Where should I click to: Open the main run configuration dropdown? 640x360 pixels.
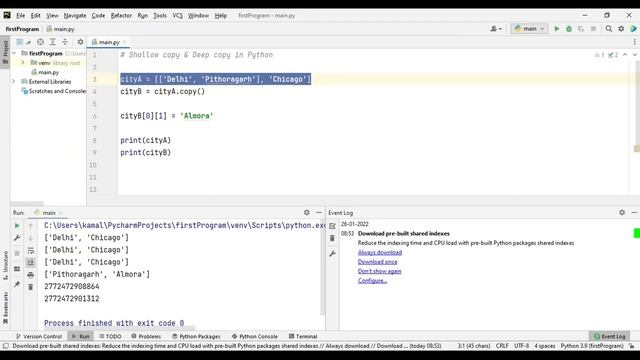529,29
